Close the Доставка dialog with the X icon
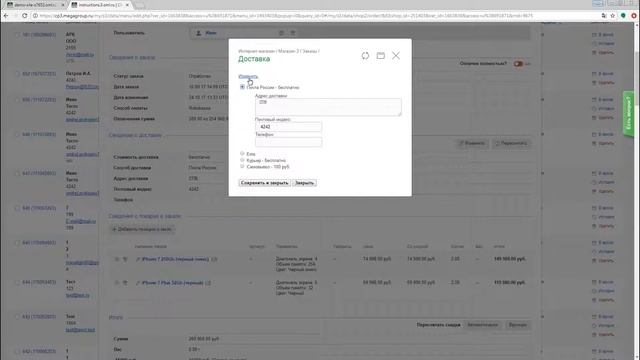This screenshot has height=360, width=640. 396,56
